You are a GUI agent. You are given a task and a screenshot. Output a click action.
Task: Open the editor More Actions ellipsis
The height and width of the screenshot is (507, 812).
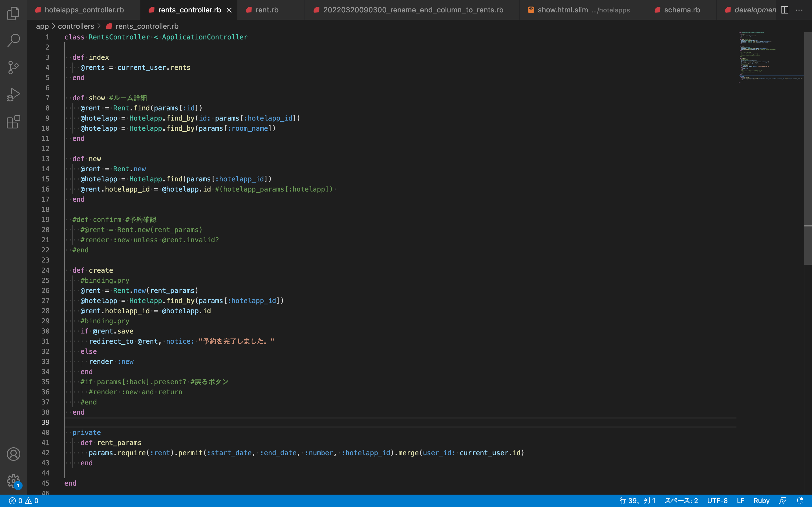point(799,10)
